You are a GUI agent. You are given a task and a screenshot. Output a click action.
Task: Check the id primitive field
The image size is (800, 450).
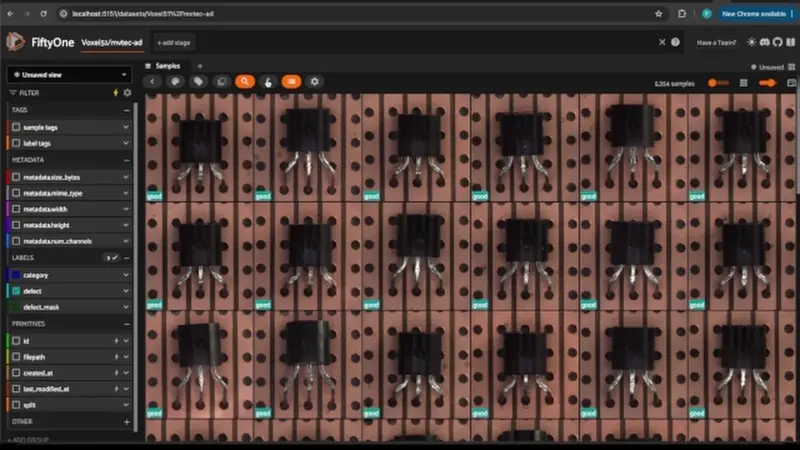(x=16, y=341)
